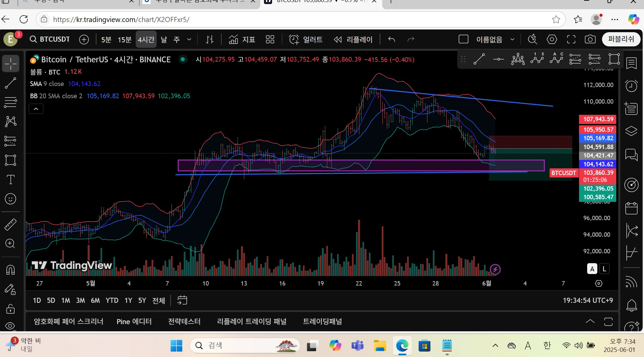Collapse the indicator legend

(36, 109)
